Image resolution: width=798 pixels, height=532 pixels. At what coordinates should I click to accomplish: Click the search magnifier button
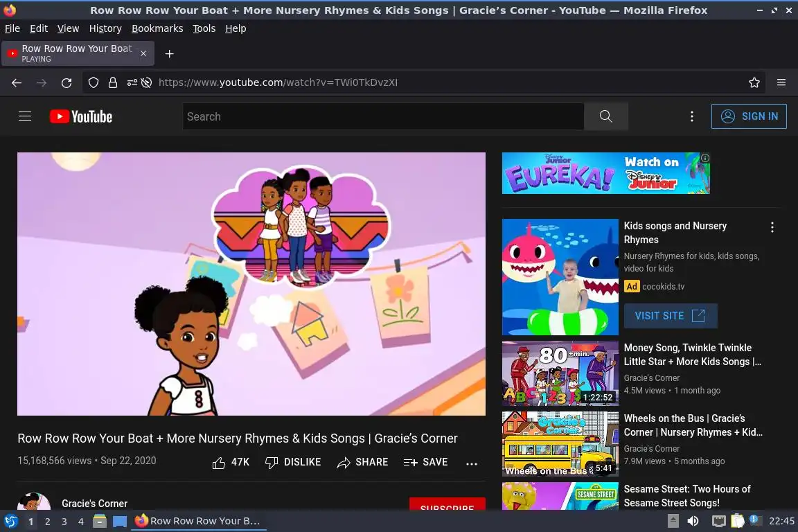pyautogui.click(x=605, y=116)
